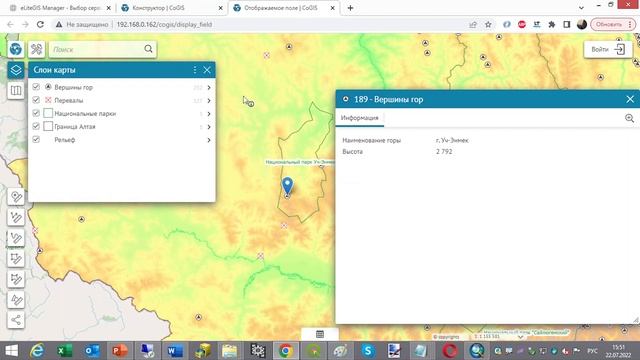Expand the Перевалы layer row
Screen dimensions: 640x360
click(209, 100)
